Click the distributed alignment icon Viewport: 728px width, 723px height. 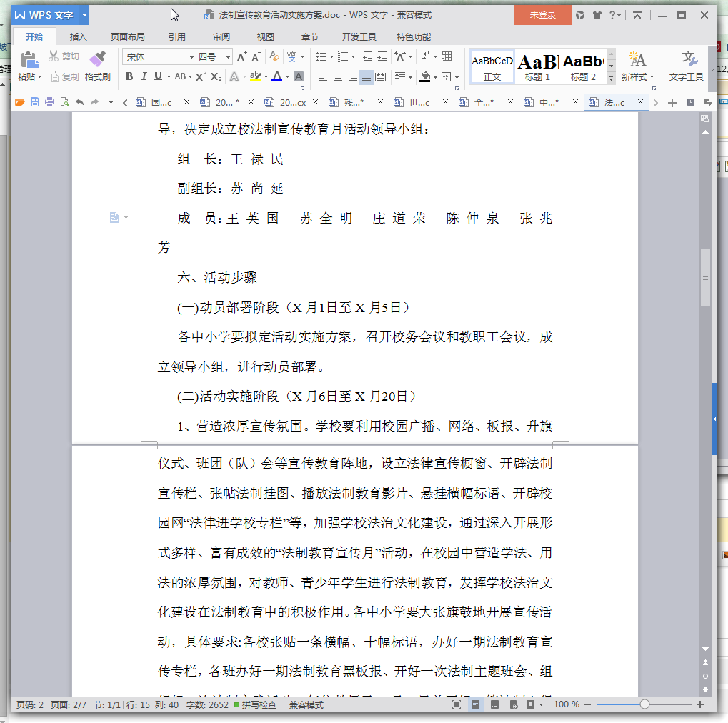coord(381,76)
